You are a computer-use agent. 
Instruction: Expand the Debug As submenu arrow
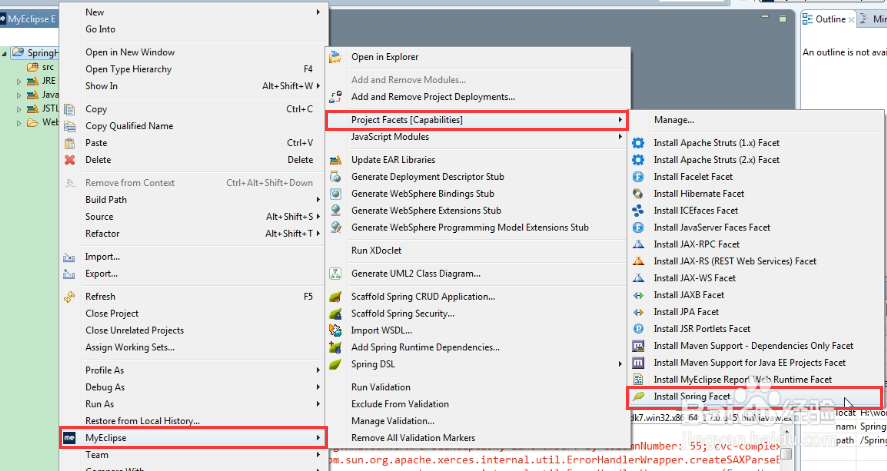[318, 387]
